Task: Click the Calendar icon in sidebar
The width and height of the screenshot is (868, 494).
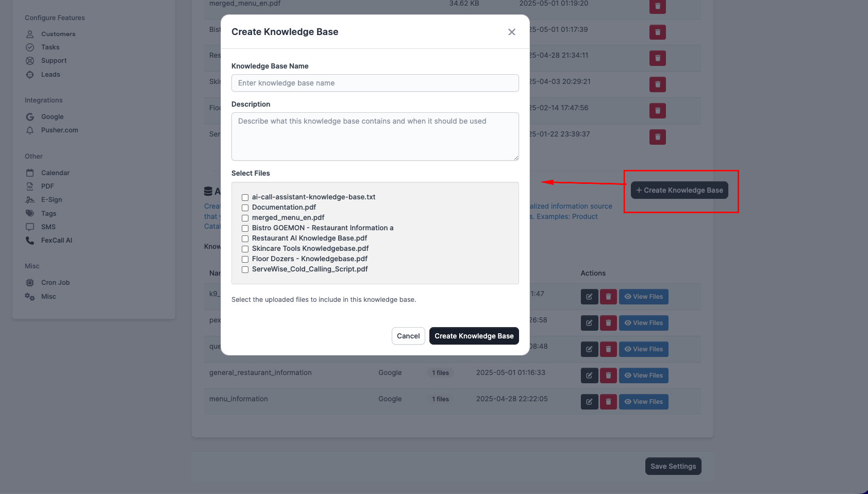Action: click(x=30, y=173)
